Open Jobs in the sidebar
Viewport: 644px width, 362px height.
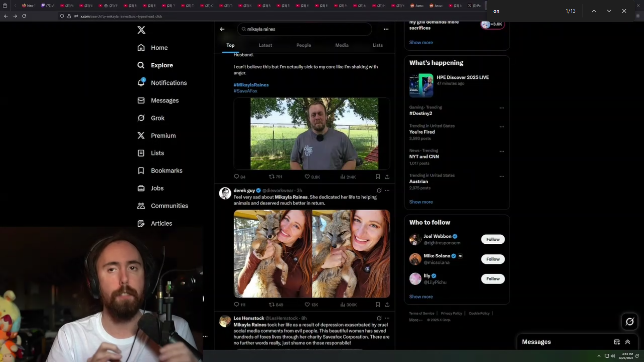point(150,188)
